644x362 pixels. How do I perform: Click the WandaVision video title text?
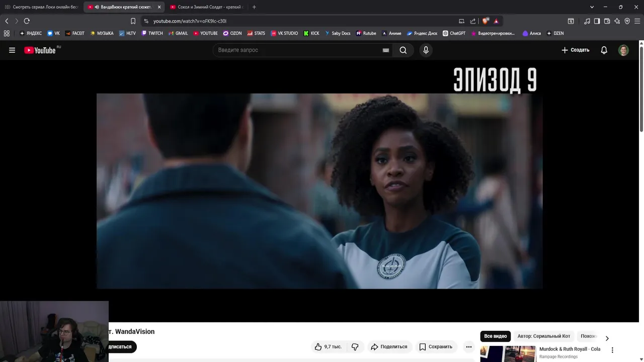click(x=132, y=332)
